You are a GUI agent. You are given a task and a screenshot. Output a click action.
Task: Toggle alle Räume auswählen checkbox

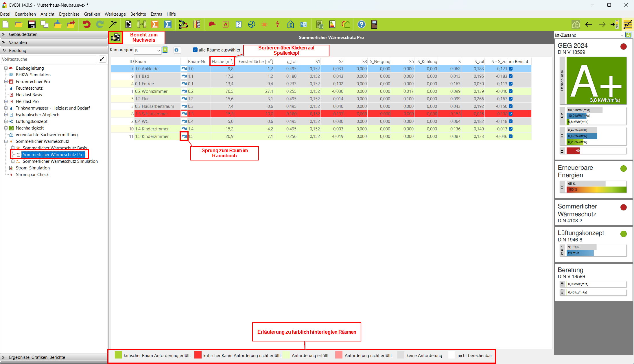[x=195, y=50]
